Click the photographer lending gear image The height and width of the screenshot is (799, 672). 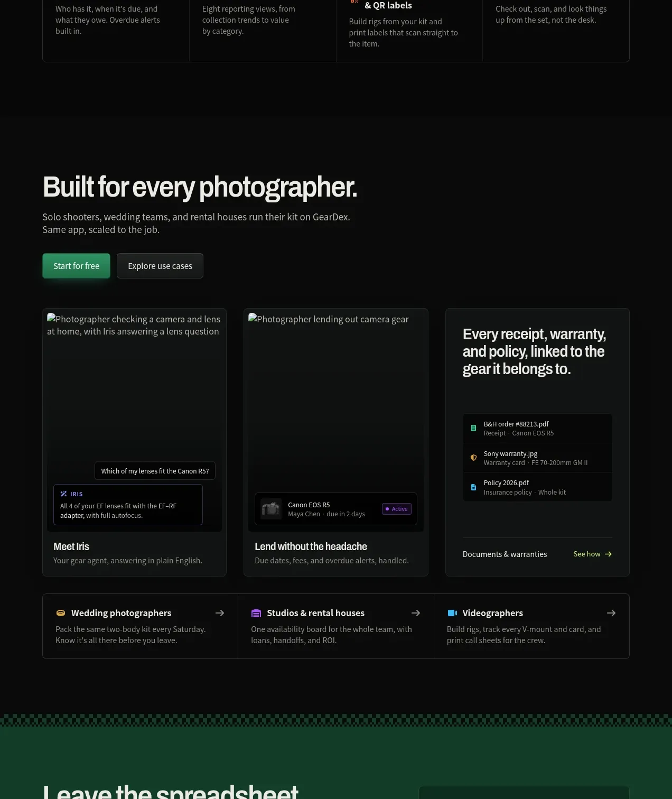coord(335,422)
